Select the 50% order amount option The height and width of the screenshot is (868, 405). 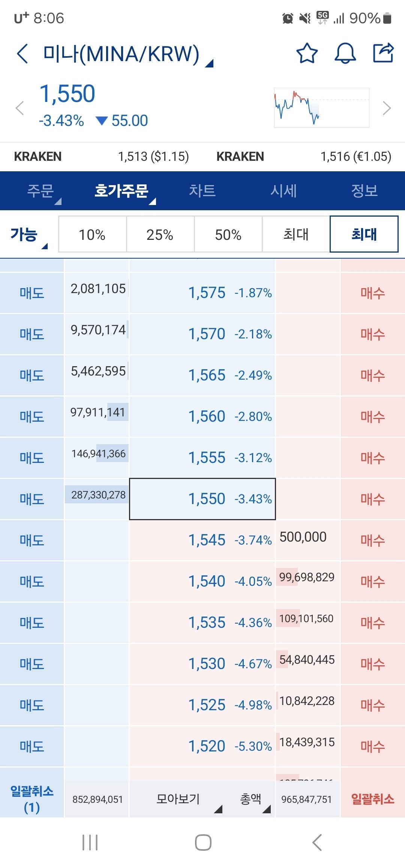(227, 234)
